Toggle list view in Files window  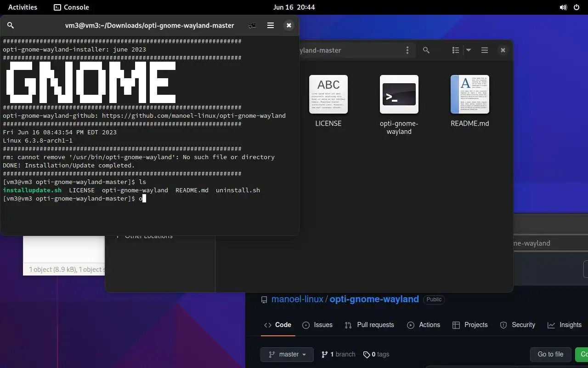456,50
